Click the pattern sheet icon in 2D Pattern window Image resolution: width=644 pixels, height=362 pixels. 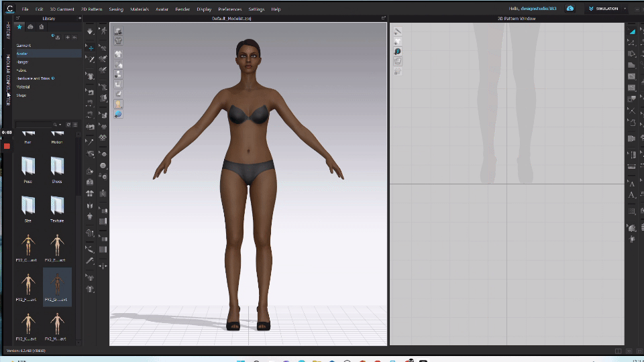coord(398,61)
